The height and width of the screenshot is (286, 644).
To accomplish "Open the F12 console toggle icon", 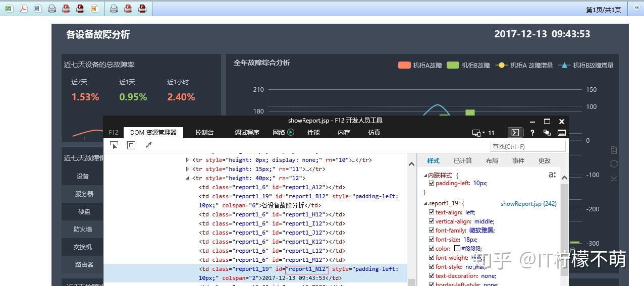I will tap(515, 133).
